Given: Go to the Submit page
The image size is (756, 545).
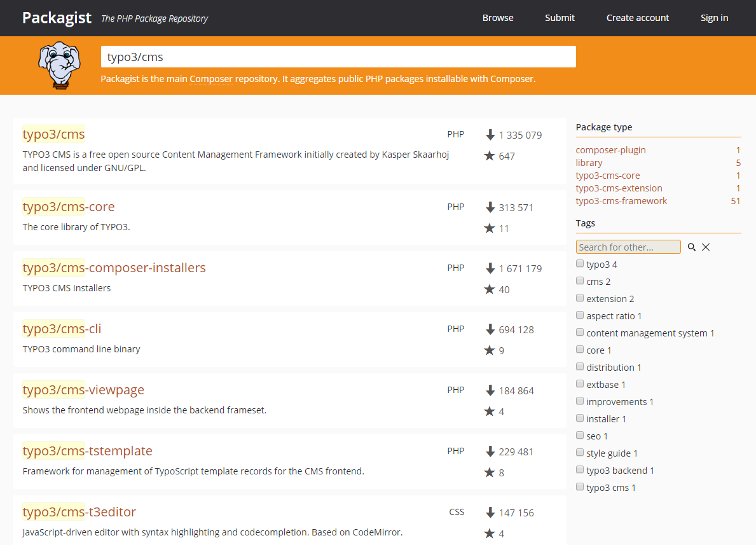Looking at the screenshot, I should pos(560,18).
